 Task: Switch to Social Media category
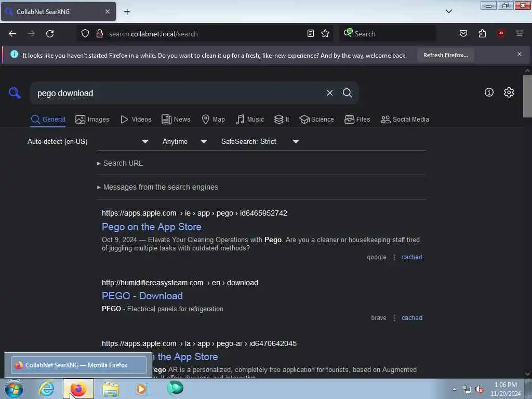pos(405,119)
